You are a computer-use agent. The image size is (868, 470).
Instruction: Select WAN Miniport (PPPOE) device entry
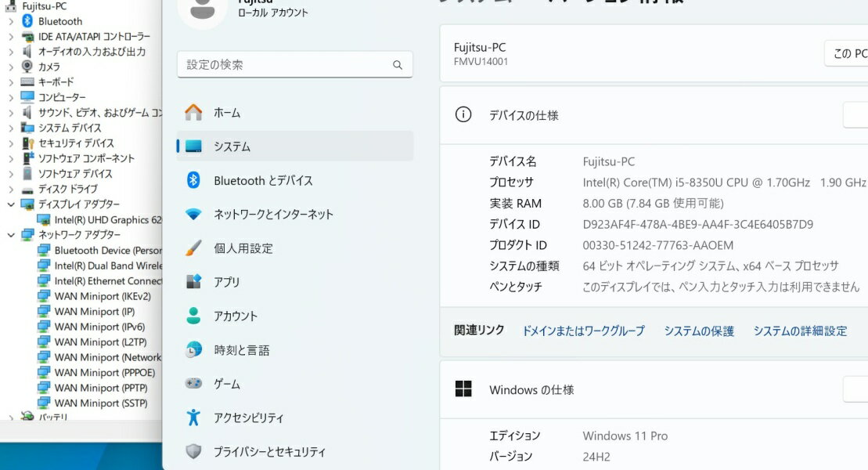(104, 373)
